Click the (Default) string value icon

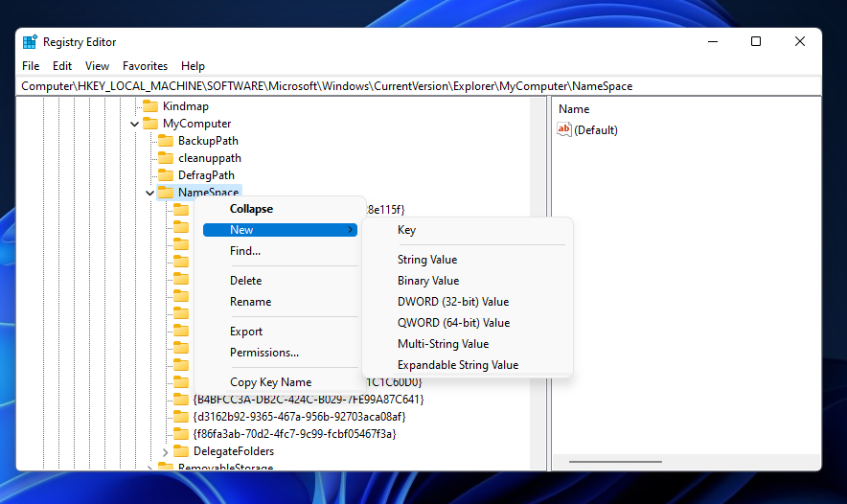click(564, 129)
